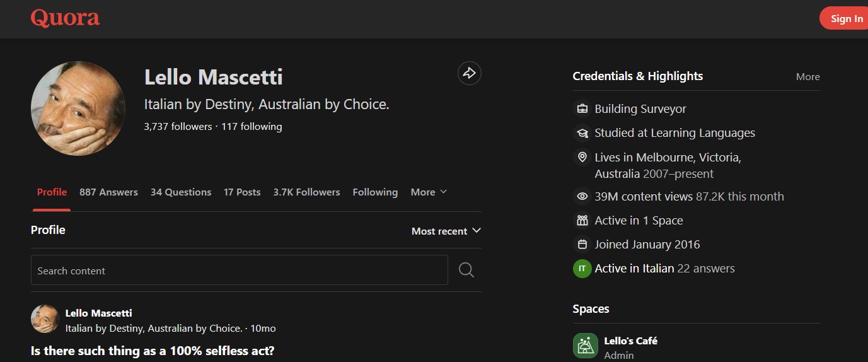This screenshot has width=868, height=362.
Task: Click Lello's Café space link
Action: coord(630,341)
